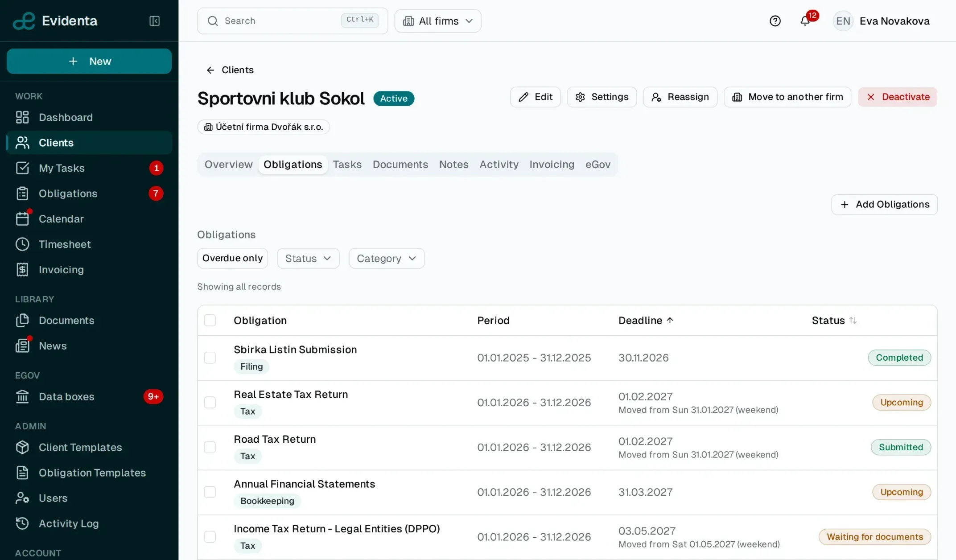This screenshot has width=956, height=560.
Task: Check the Sbirka Listin Submission row
Action: [x=210, y=358]
